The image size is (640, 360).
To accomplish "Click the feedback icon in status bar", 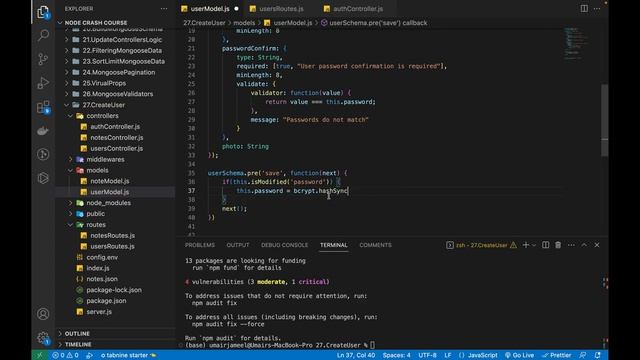I will pos(583,355).
